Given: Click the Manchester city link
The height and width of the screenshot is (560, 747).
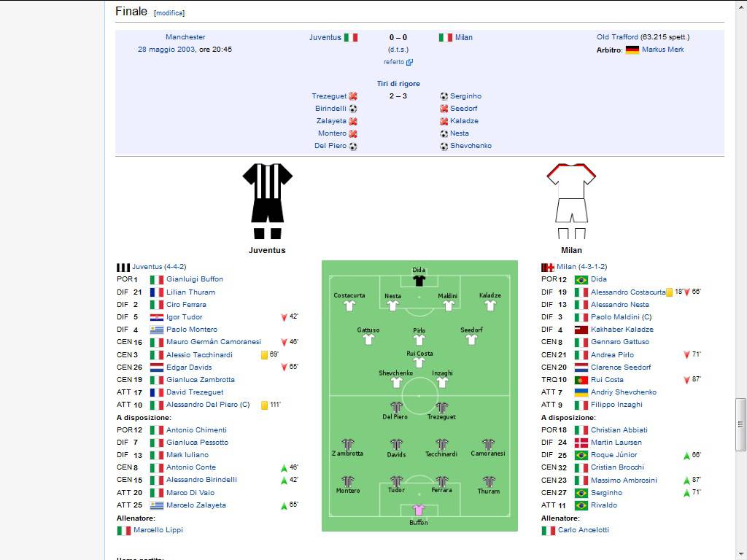Looking at the screenshot, I should (x=185, y=37).
